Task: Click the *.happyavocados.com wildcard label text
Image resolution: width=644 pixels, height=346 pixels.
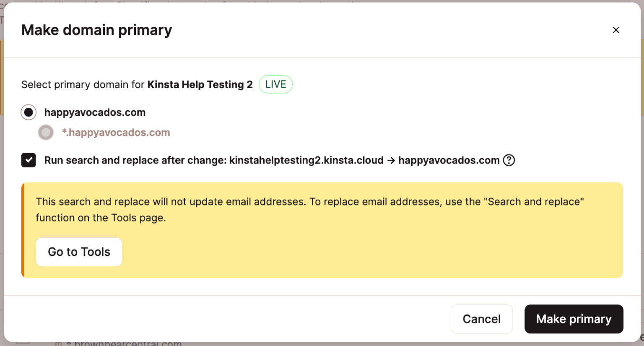Action: click(x=116, y=133)
